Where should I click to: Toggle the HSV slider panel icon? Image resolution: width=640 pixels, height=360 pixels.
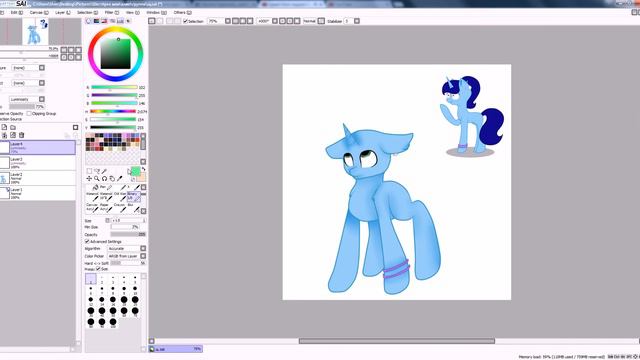click(104, 21)
